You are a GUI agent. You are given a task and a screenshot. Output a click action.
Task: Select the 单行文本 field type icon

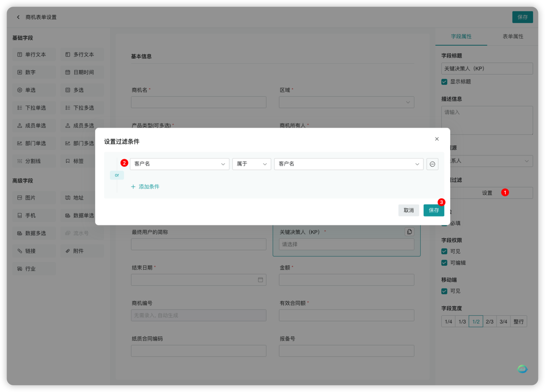pos(34,54)
